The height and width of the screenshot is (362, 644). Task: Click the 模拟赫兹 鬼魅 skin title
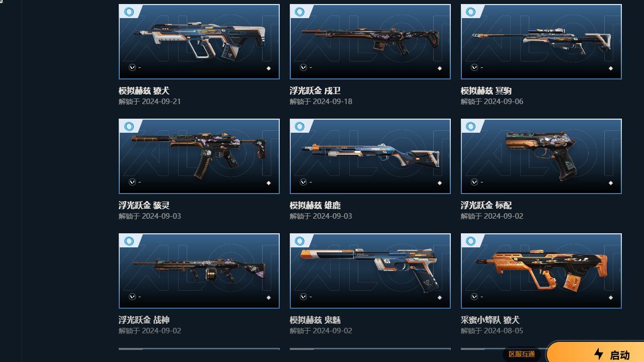[315, 320]
